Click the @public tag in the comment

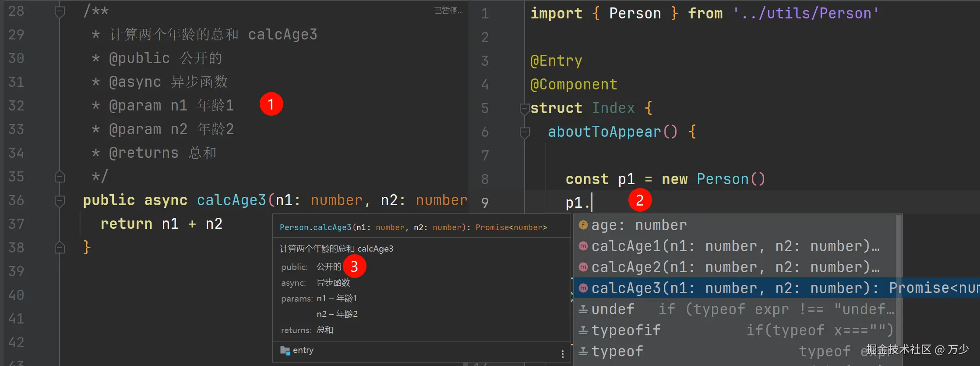139,58
